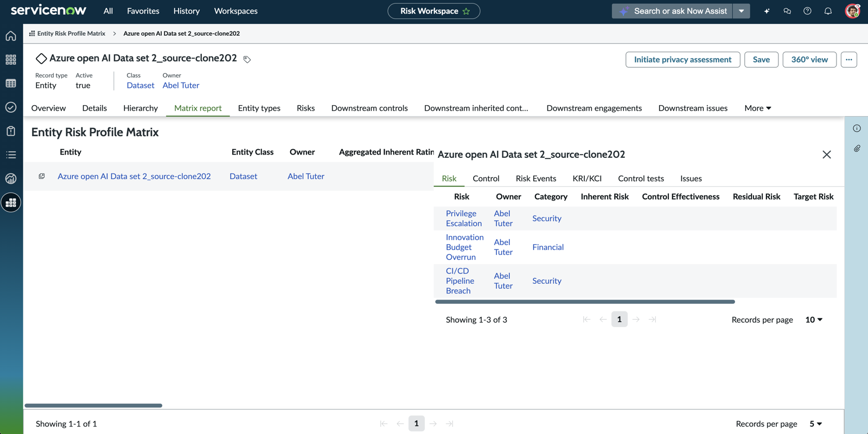The image size is (868, 434).
Task: Open the apps grid icon in sidebar
Action: [11, 60]
